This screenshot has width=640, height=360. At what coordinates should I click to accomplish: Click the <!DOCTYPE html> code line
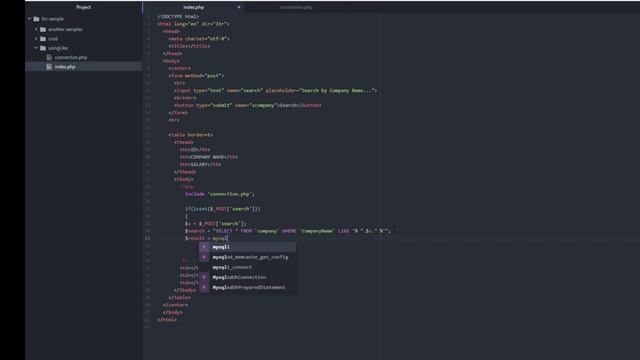point(178,16)
